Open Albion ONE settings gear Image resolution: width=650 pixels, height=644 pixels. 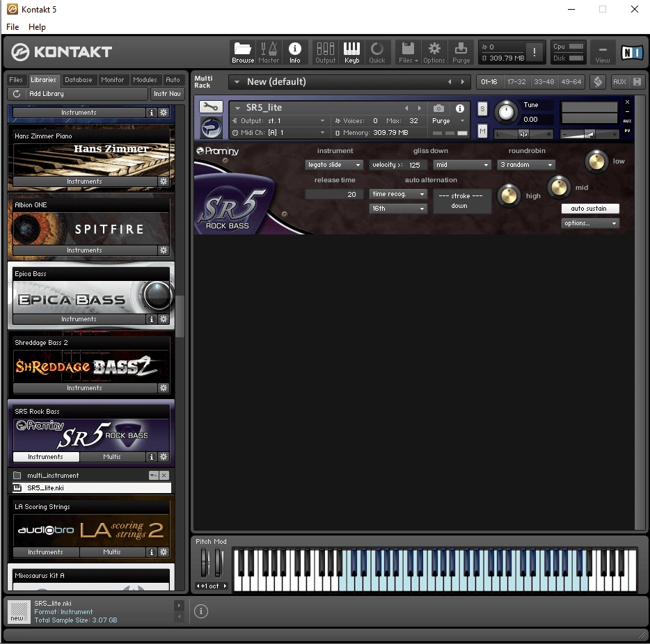coord(164,250)
